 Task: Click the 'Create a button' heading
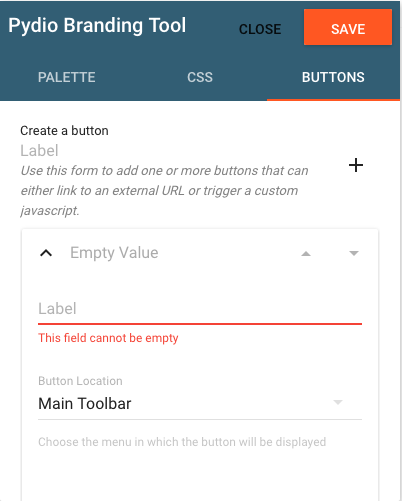click(x=64, y=131)
